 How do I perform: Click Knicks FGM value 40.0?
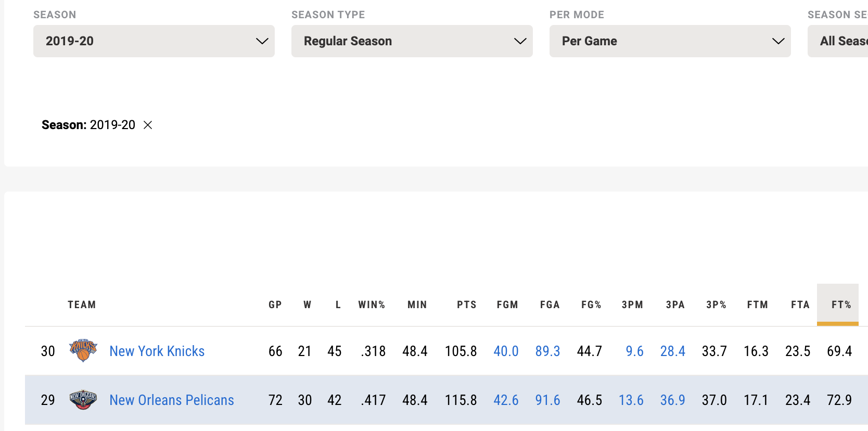(x=506, y=351)
